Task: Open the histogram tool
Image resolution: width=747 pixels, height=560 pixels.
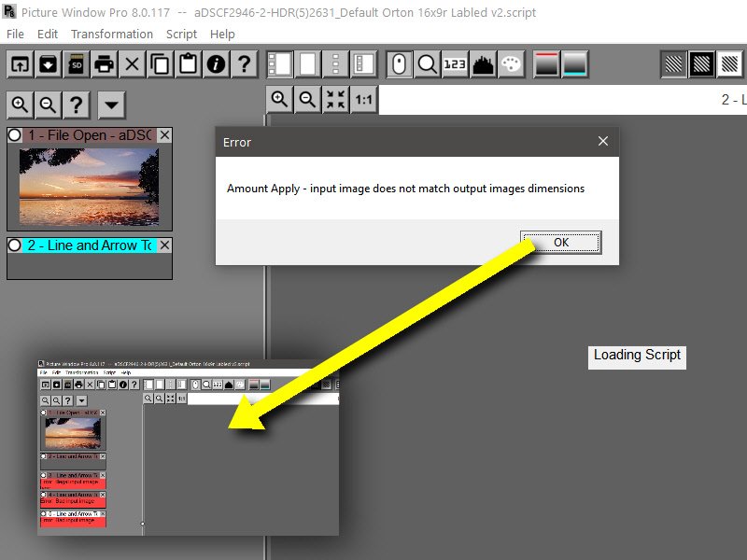Action: (x=484, y=64)
